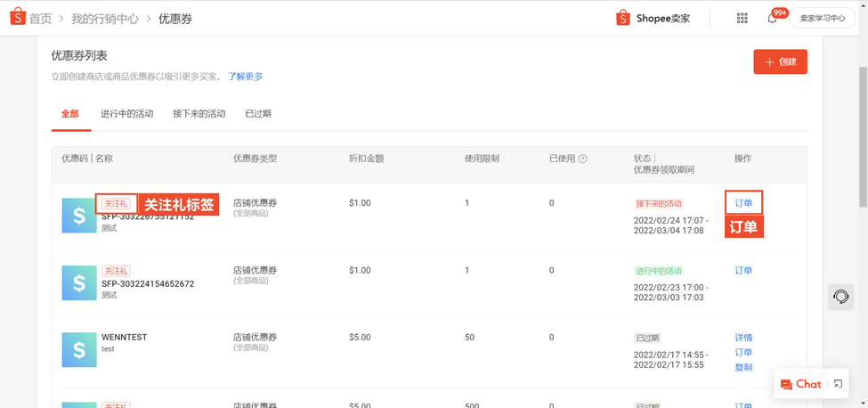868x408 pixels.
Task: Click the WENNTEST voucher dollar thumbnail
Action: point(79,350)
